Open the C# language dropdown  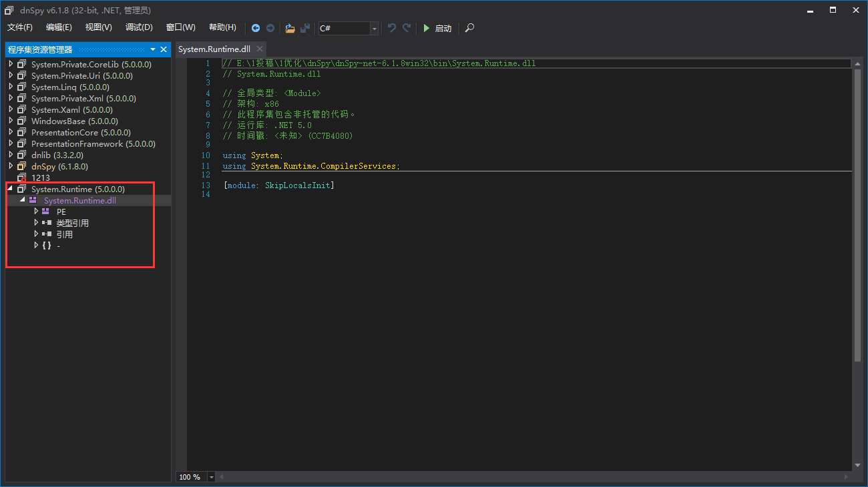[374, 28]
